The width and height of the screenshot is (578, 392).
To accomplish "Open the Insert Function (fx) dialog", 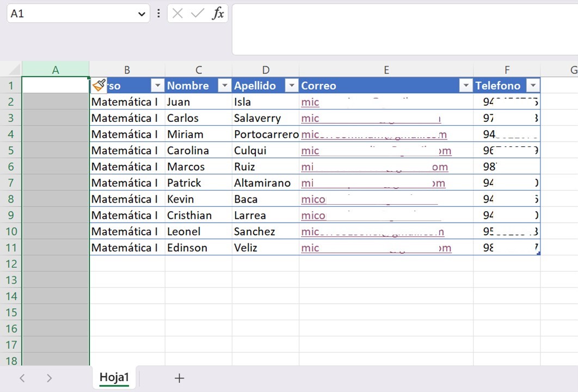I will tap(217, 14).
